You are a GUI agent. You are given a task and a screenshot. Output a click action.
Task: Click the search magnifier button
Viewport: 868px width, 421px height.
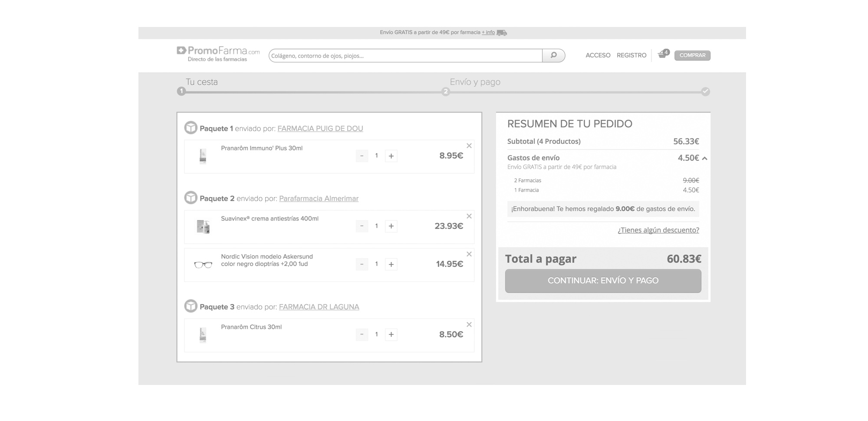coord(553,56)
